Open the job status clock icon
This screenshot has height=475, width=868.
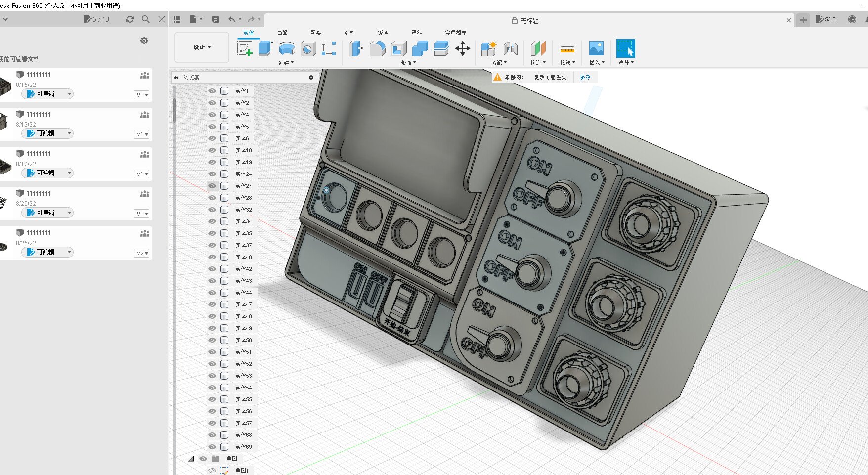pyautogui.click(x=852, y=19)
